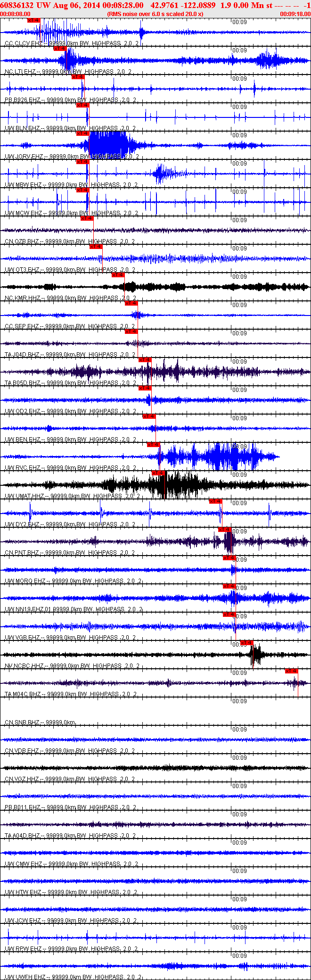Click the 00:09 tick label on CC.CLCV trace
Viewport: 311px width, 980px height.
(240, 22)
